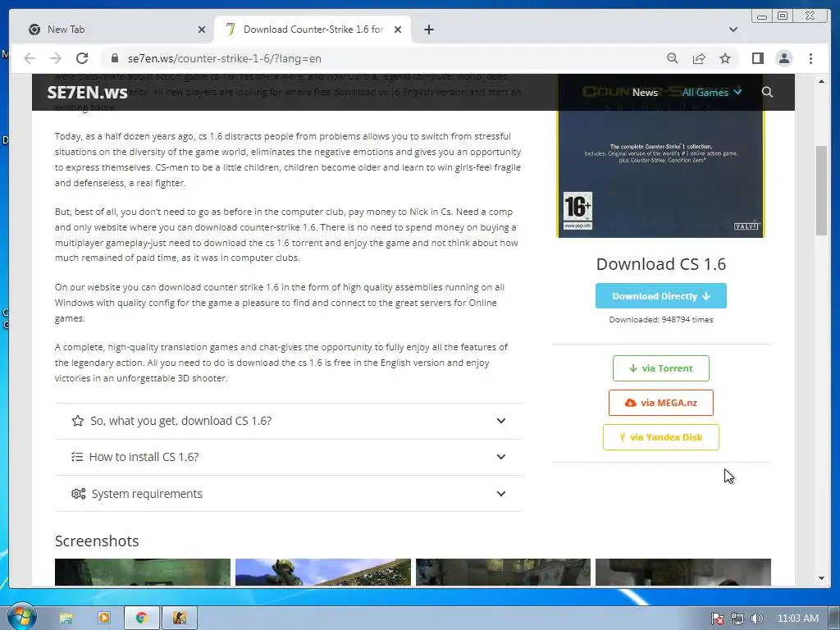
Task: Expand the All Games dropdown
Action: coord(711,92)
